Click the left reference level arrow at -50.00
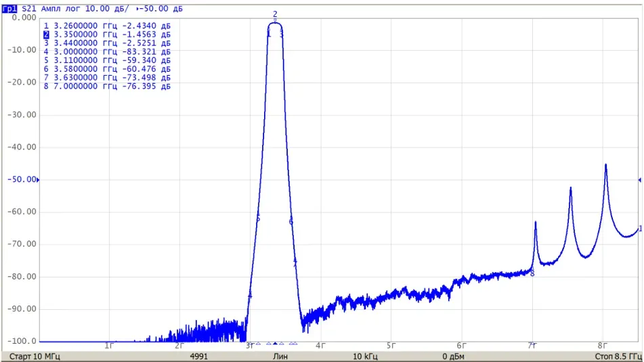Image resolution: width=644 pixels, height=362 pixels. [x=38, y=180]
